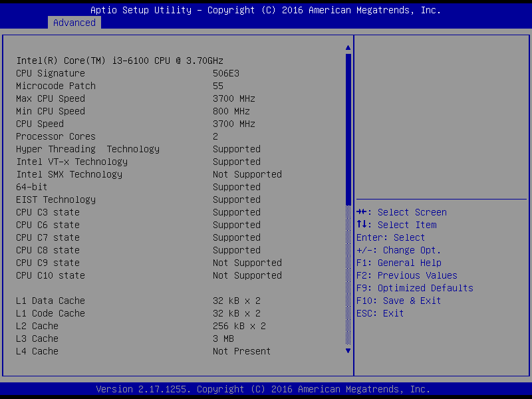
Task: Click the EIST Technology entry
Action: 56,199
